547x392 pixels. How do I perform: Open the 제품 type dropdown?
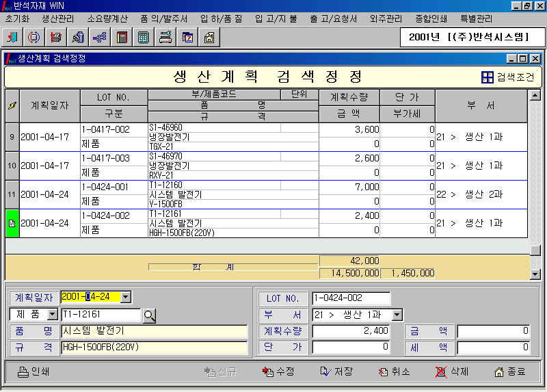pyautogui.click(x=52, y=315)
